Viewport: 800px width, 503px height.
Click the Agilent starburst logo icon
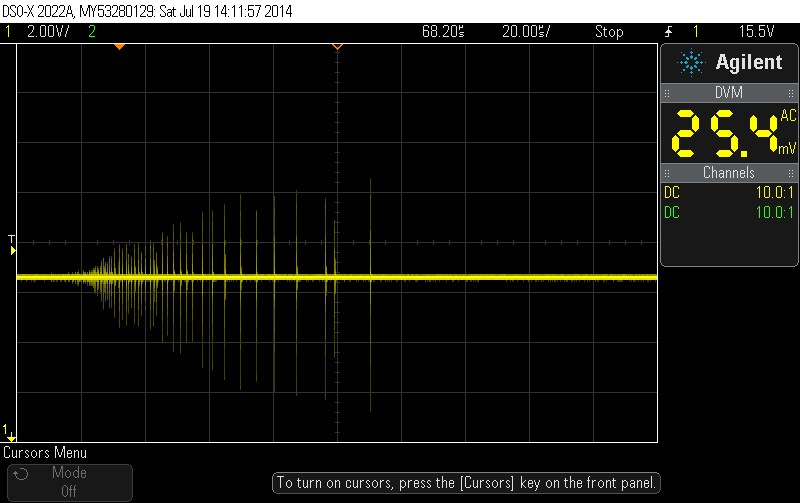point(691,63)
